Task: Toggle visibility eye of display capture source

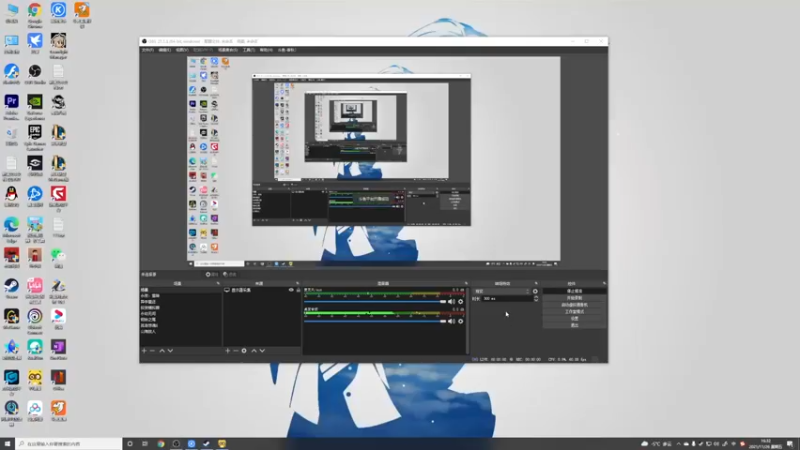Action: pos(291,290)
